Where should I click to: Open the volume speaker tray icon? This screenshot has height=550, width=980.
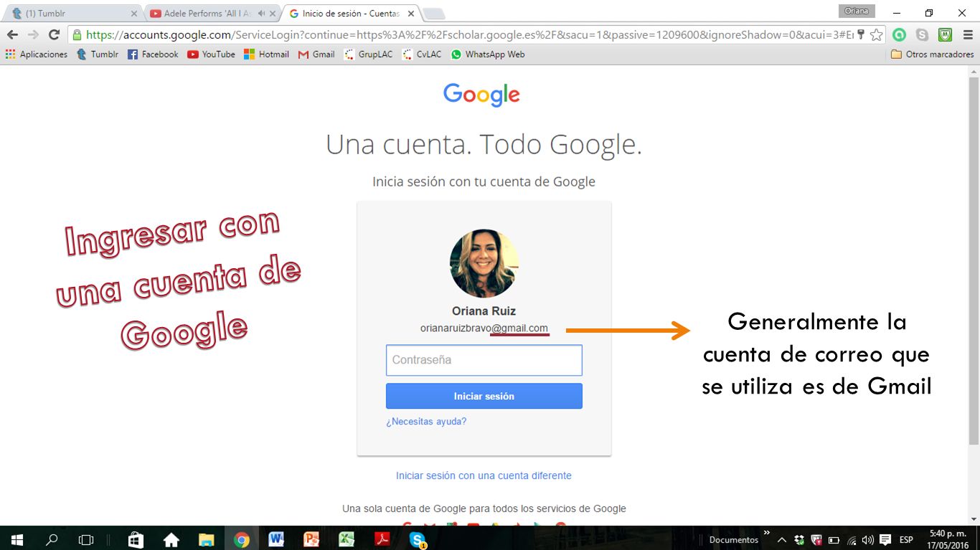click(x=868, y=540)
